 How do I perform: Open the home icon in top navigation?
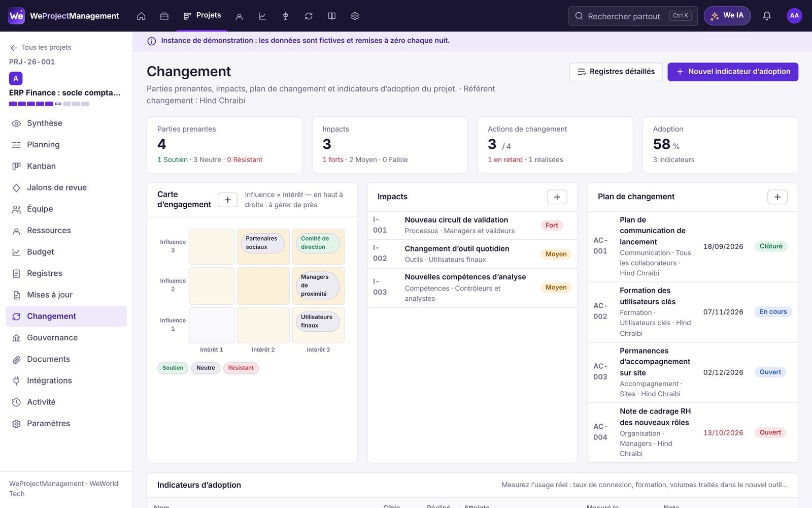(x=141, y=16)
